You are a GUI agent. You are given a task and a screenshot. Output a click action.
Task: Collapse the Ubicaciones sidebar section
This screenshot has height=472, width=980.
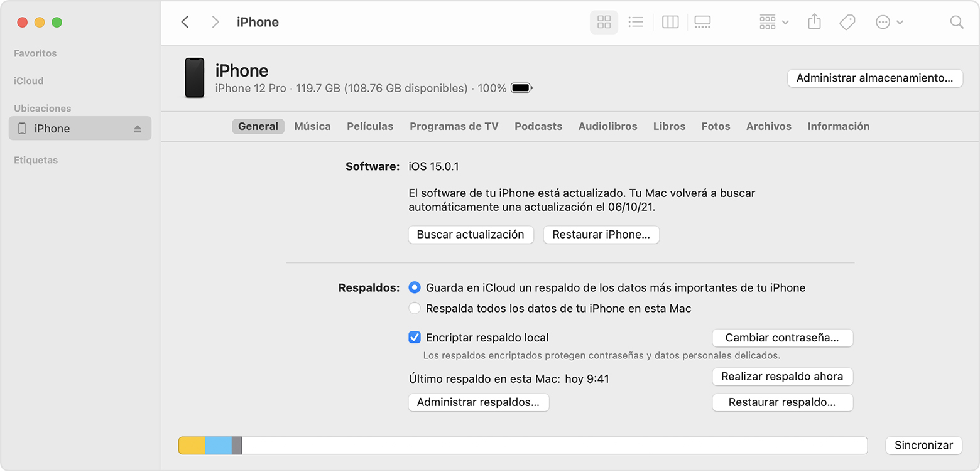42,108
